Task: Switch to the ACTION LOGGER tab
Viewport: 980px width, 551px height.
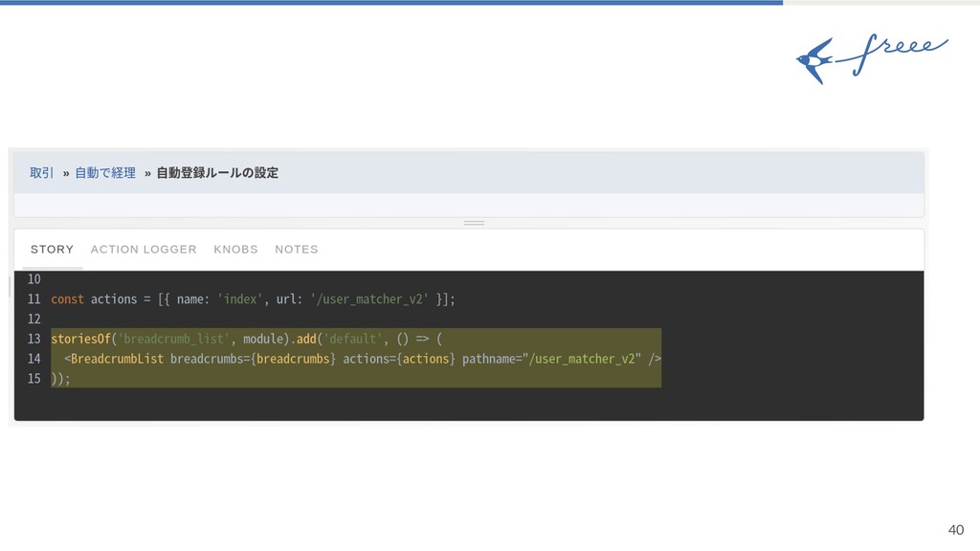Action: [144, 250]
